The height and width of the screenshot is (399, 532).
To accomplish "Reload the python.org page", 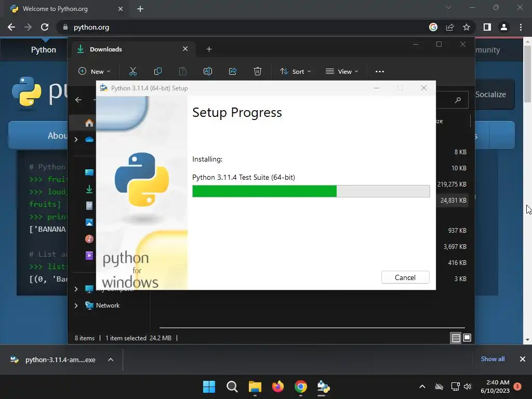I will click(x=45, y=27).
